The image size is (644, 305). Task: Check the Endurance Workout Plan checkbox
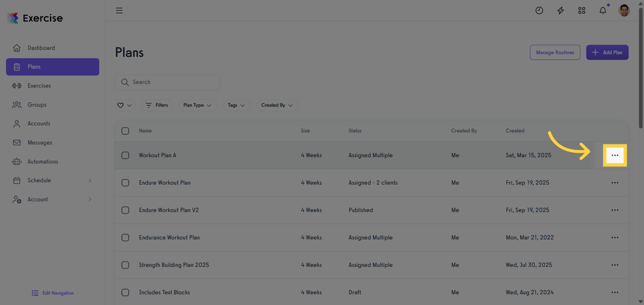point(125,238)
